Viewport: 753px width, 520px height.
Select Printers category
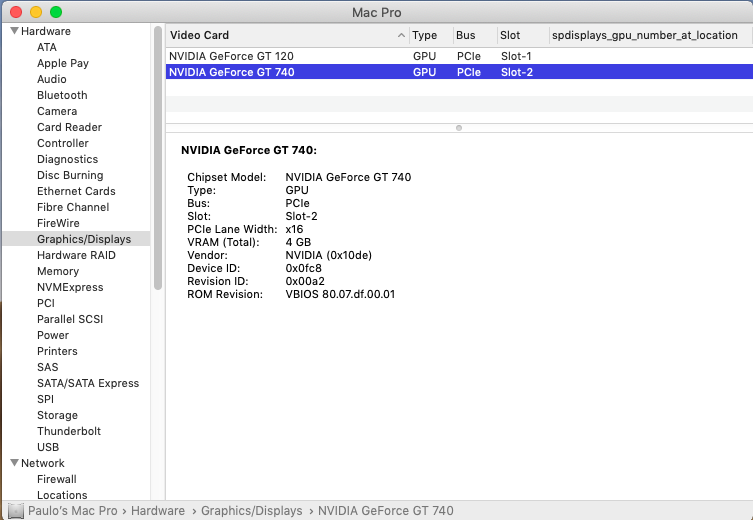pyautogui.click(x=57, y=351)
